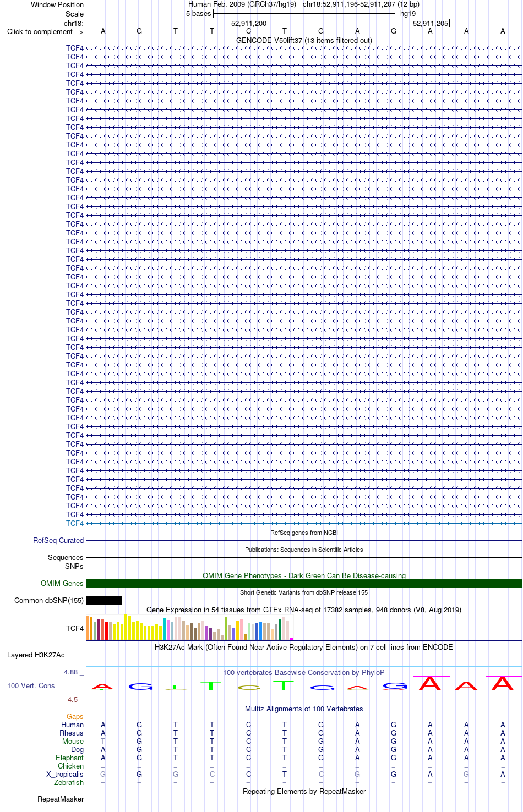Open the OMIM Genes track label
Screen dimensions: 523x812
click(62, 583)
